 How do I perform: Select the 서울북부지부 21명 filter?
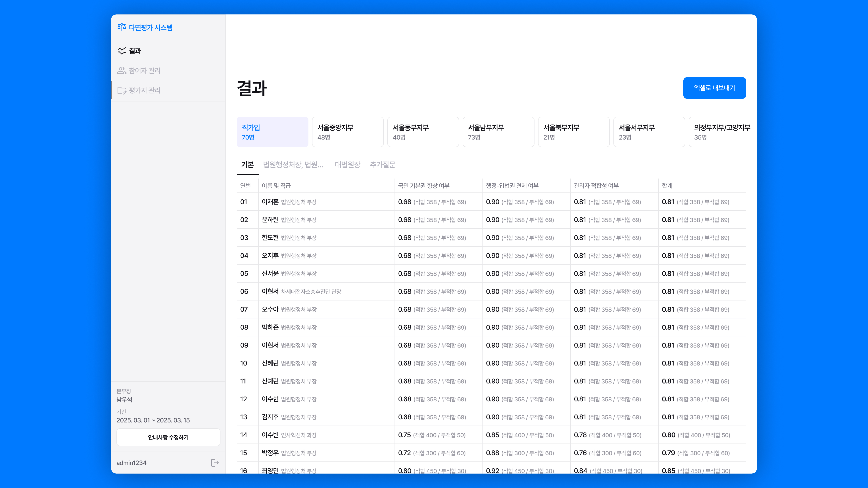point(574,132)
